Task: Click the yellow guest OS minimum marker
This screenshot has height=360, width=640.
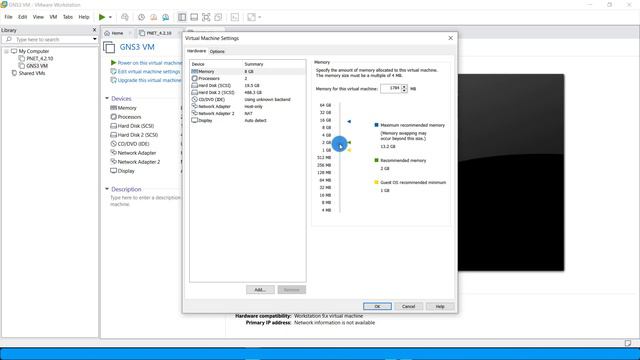Action: pyautogui.click(x=349, y=150)
